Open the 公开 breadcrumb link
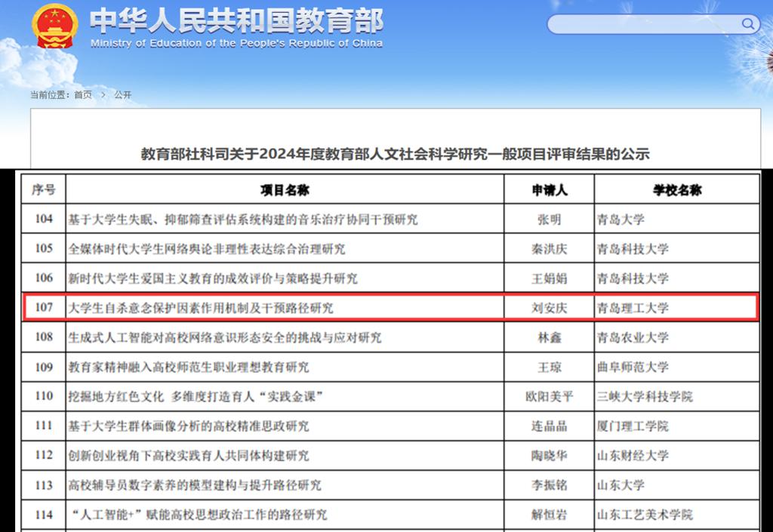The width and height of the screenshot is (773, 532). point(123,95)
